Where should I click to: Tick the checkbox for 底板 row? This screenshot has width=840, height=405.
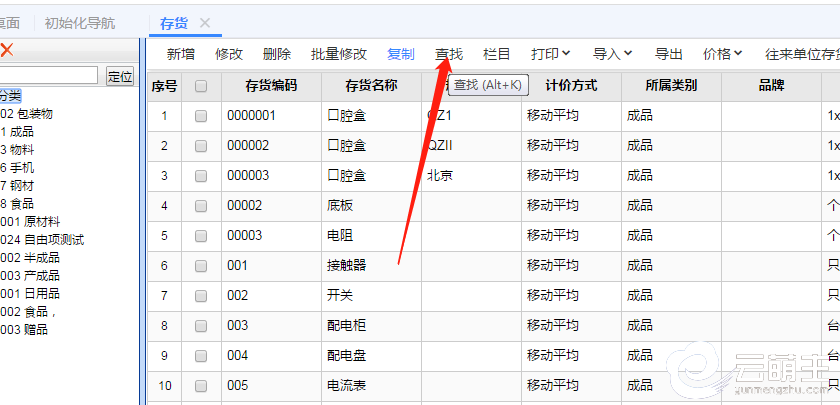[x=201, y=206]
